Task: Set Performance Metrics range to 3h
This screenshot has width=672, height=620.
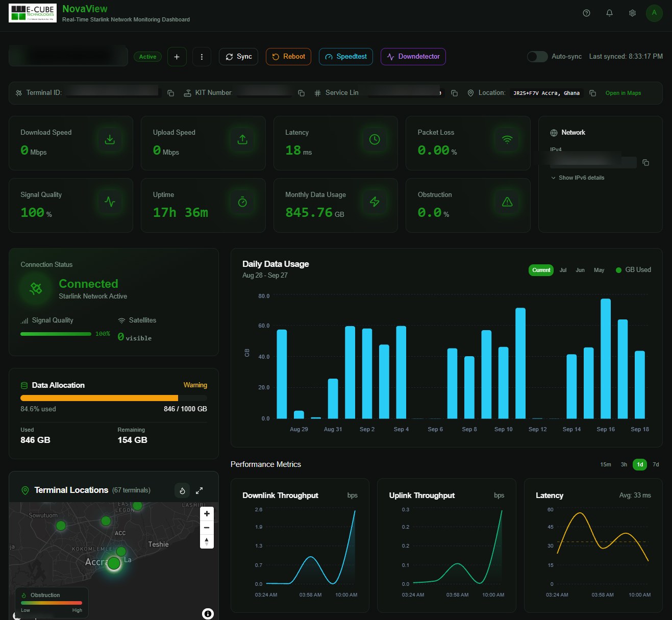Action: click(x=624, y=464)
